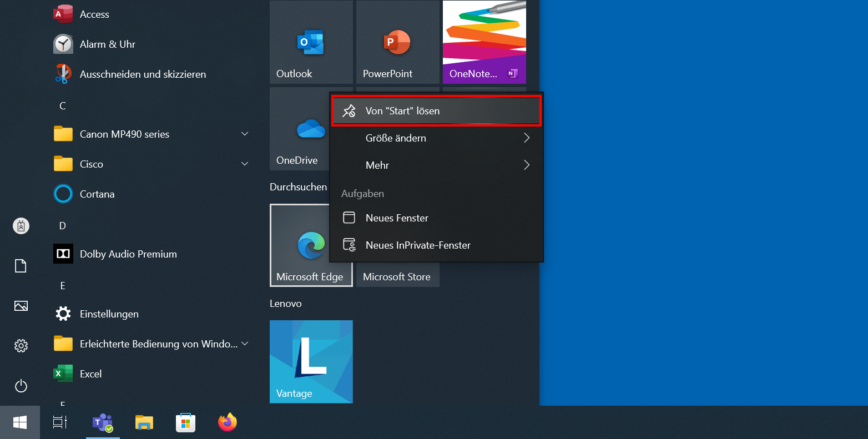This screenshot has height=439, width=868.
Task: Select Von "Start" lösen
Action: click(436, 111)
